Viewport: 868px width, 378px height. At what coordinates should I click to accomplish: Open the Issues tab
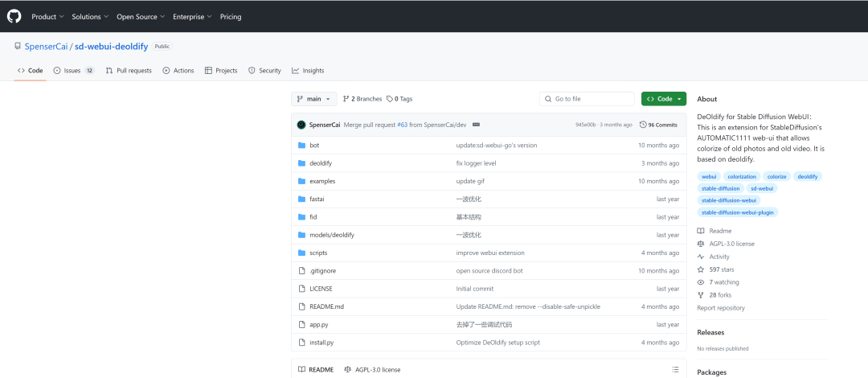tap(74, 71)
